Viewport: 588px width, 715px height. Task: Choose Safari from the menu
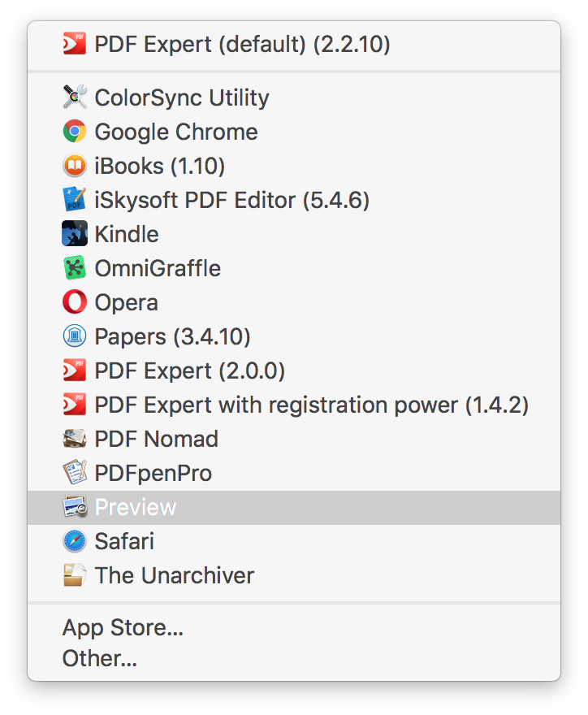tap(294, 541)
